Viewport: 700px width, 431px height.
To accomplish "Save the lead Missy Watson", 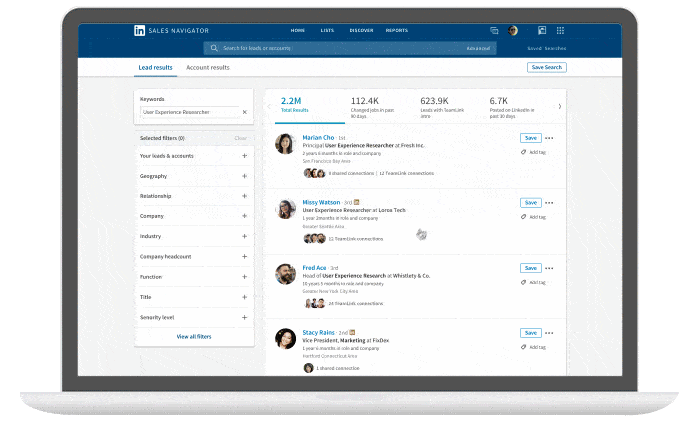I will 530,203.
